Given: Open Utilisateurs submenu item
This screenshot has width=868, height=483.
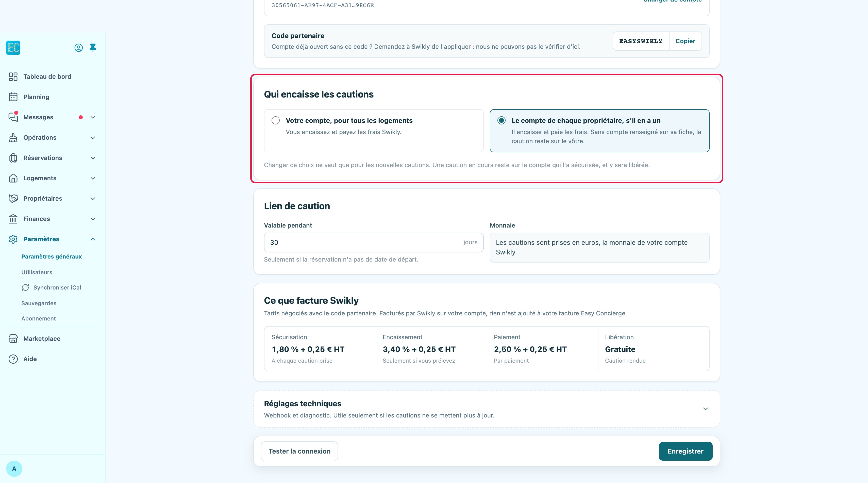Looking at the screenshot, I should tap(37, 272).
